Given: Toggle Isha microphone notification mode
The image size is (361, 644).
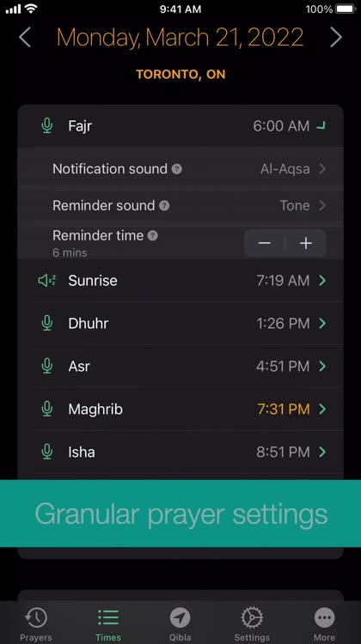Looking at the screenshot, I should pos(47,452).
